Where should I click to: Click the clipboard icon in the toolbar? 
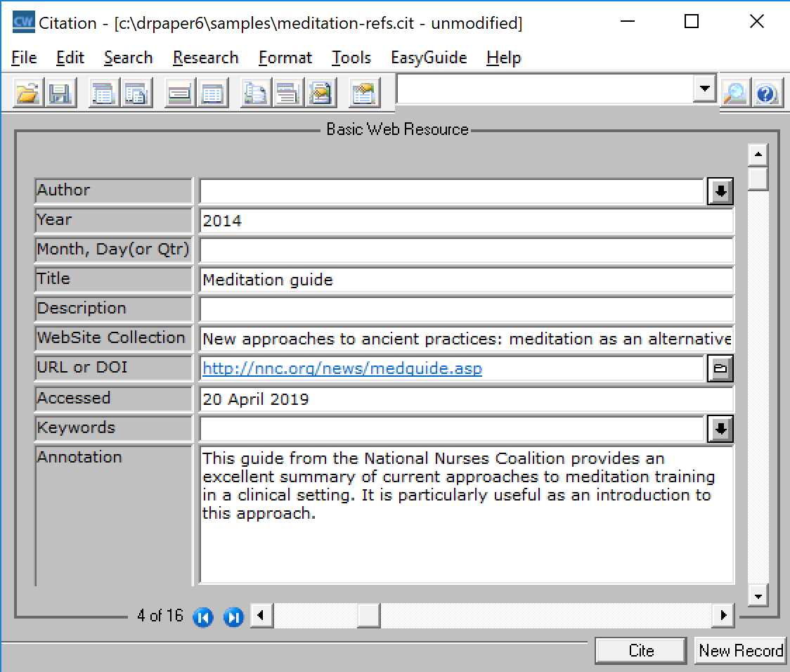[363, 93]
